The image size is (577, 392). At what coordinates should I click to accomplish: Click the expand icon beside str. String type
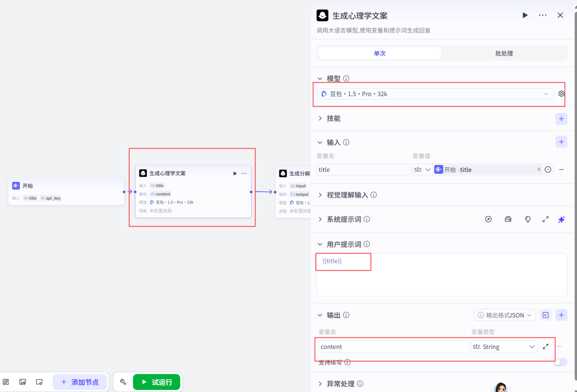point(545,347)
